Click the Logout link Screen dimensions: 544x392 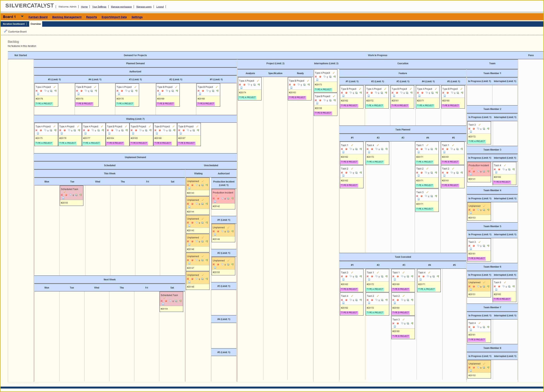160,7
